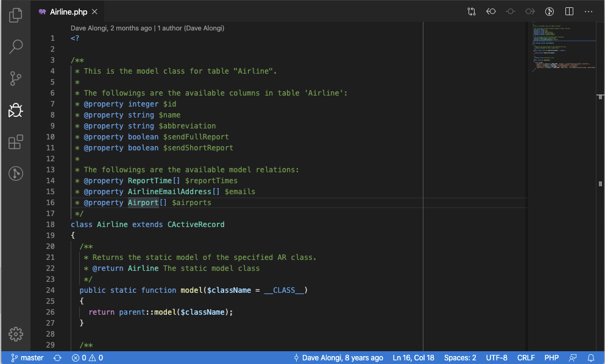
Task: Click $emails variable on line 15
Action: [240, 192]
